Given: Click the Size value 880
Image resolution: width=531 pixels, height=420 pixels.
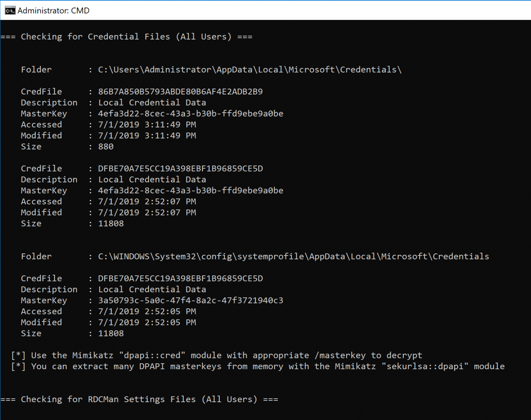Looking at the screenshot, I should (x=106, y=147).
